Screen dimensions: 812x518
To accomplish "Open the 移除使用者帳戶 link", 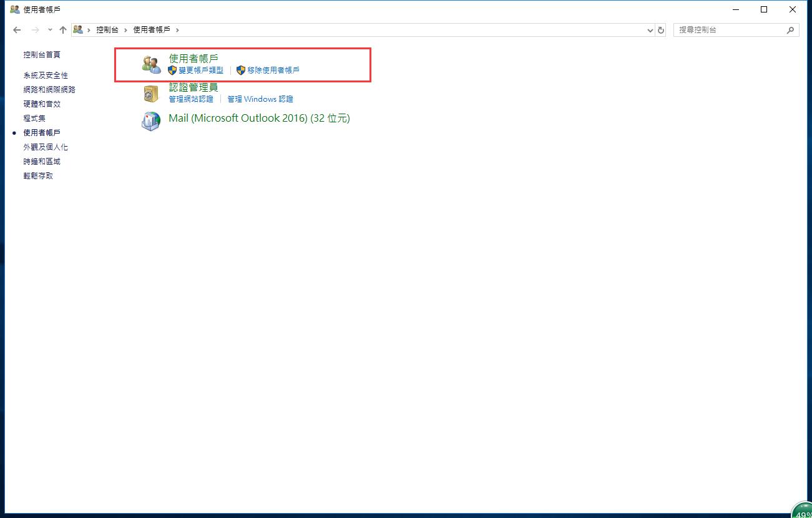I will pos(273,71).
